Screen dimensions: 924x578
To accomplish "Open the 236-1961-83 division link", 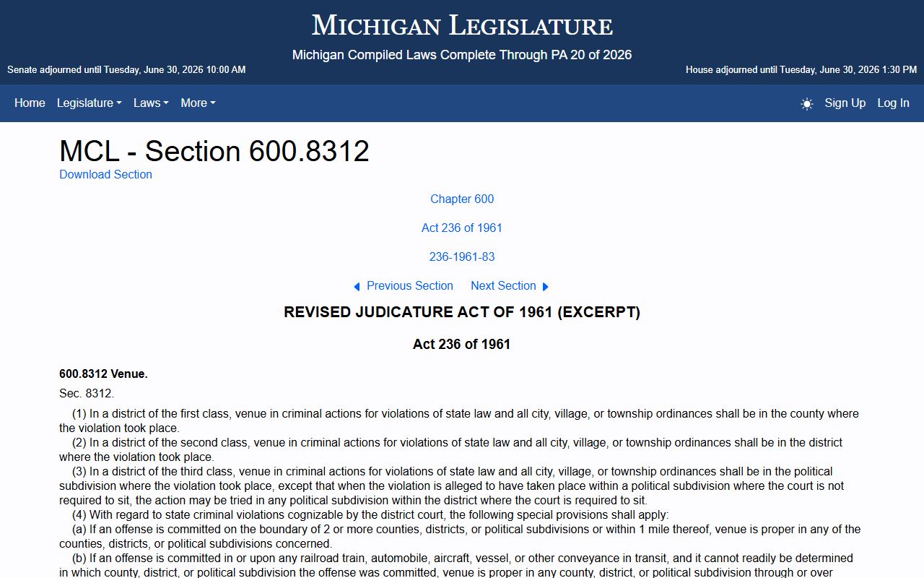I will click(x=462, y=256).
